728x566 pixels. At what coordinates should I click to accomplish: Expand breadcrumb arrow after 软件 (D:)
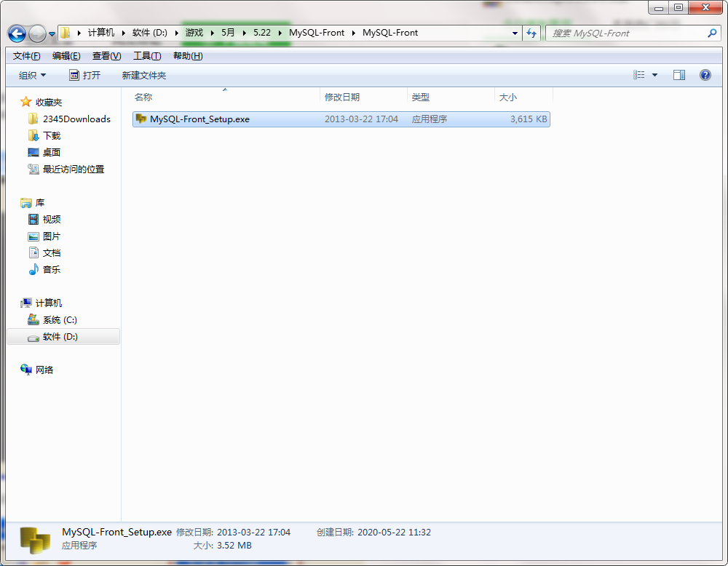(x=176, y=33)
